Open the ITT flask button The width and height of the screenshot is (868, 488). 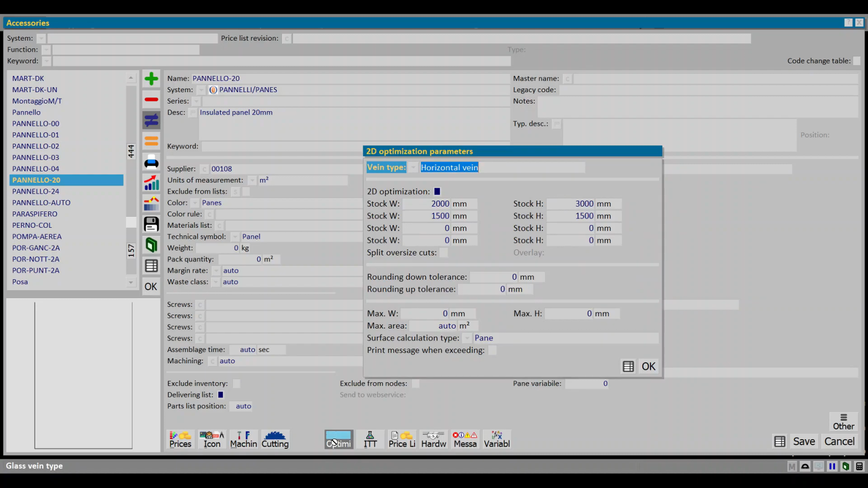point(370,439)
